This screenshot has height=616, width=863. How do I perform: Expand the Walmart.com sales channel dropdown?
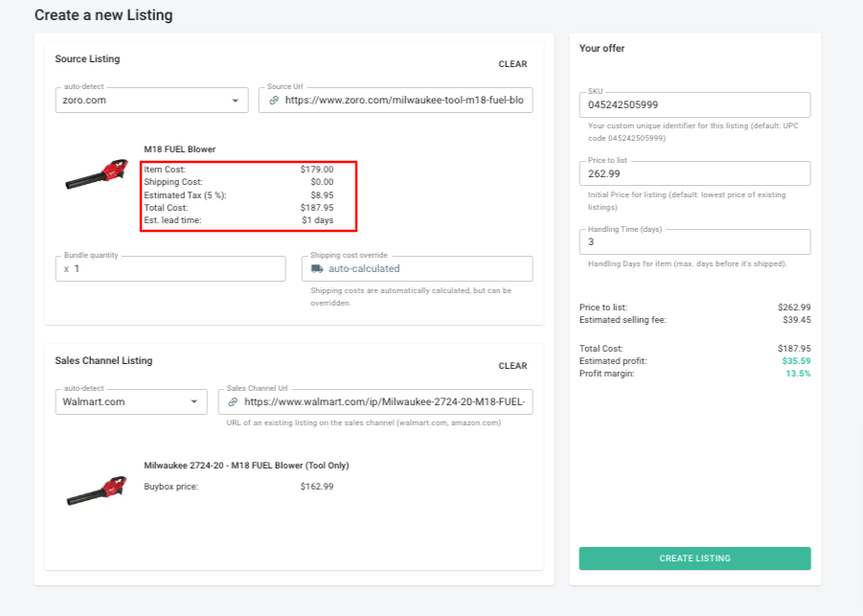(194, 402)
